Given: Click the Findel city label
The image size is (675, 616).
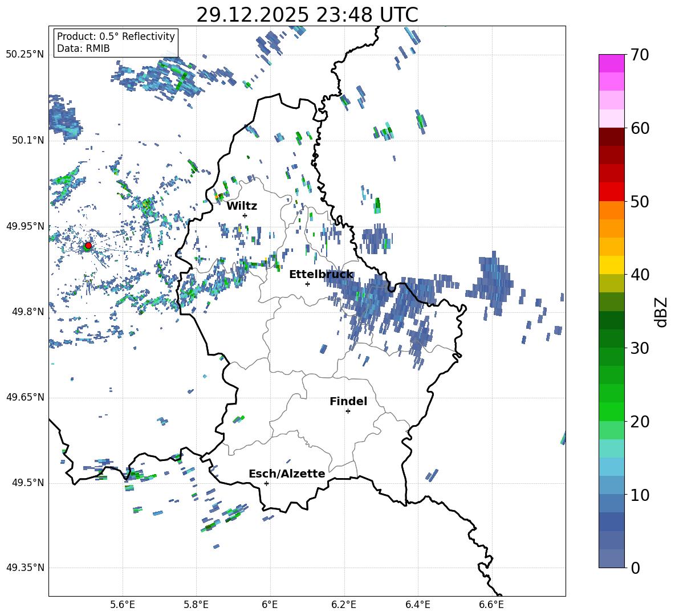Looking at the screenshot, I should (x=348, y=401).
